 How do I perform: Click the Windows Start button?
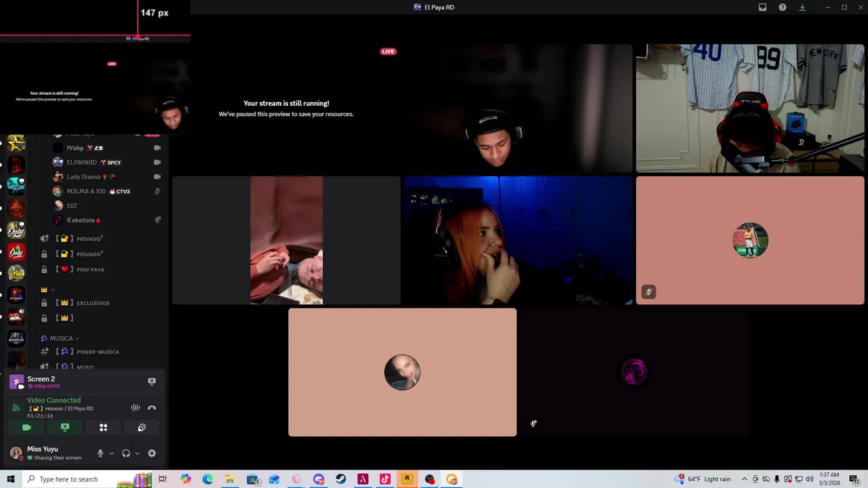pyautogui.click(x=10, y=479)
